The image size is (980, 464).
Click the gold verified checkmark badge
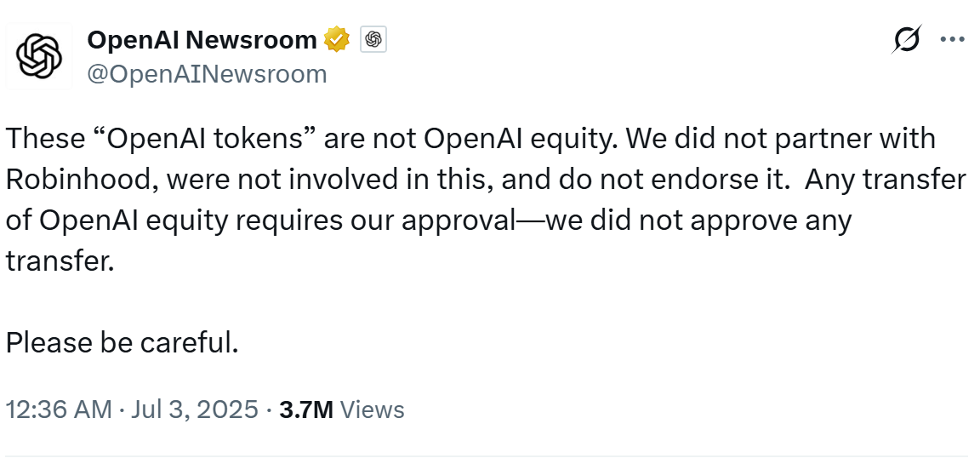coord(338,40)
